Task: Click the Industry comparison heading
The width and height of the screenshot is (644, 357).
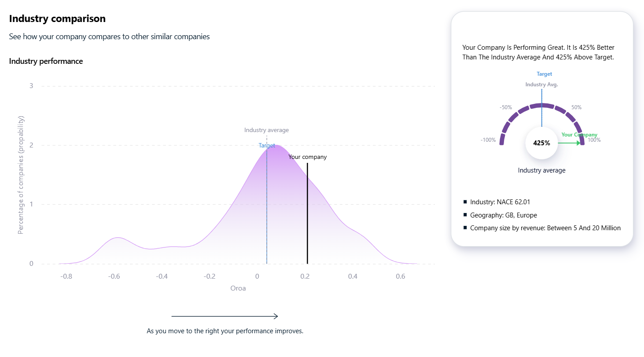Action: tap(57, 18)
